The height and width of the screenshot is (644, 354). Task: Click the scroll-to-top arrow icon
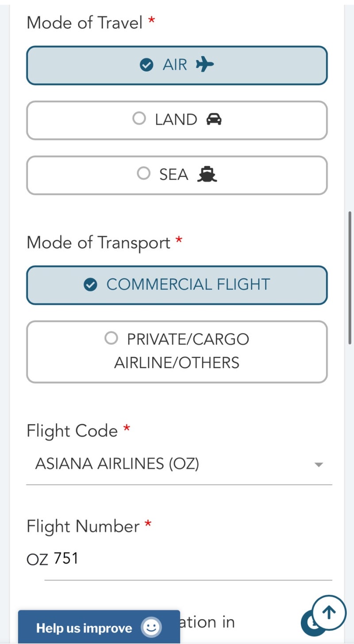329,613
